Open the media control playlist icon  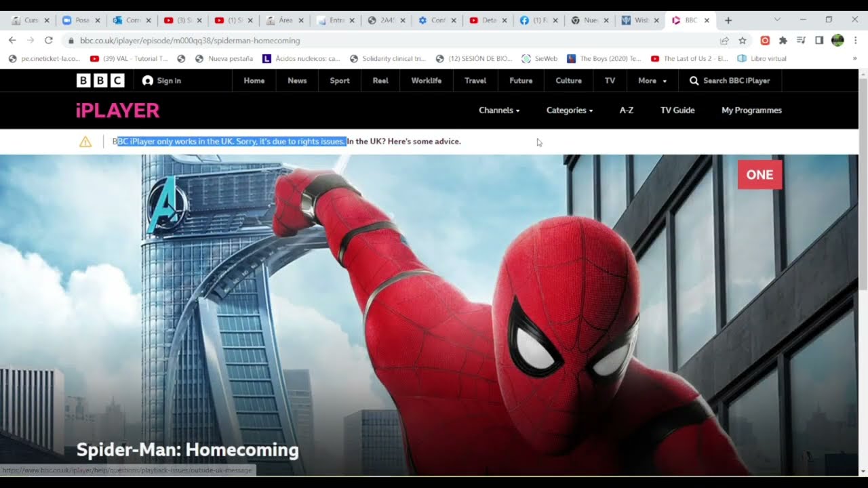(x=801, y=41)
